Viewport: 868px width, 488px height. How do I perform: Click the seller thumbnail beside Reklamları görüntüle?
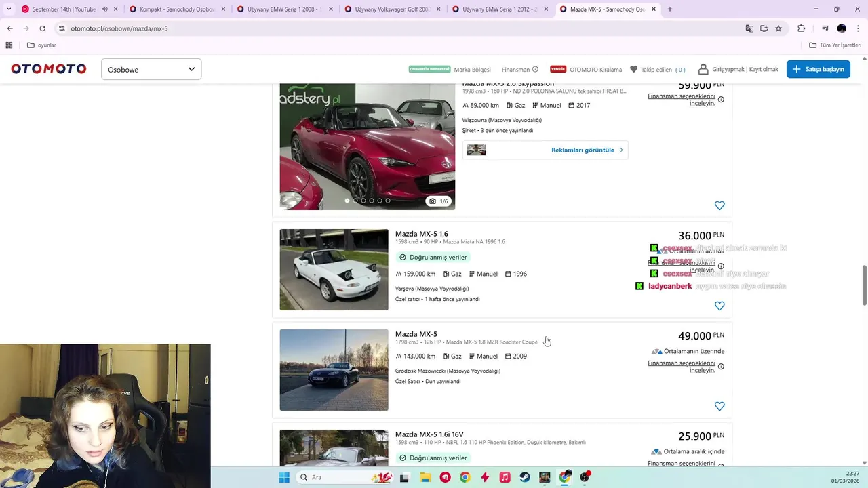476,150
